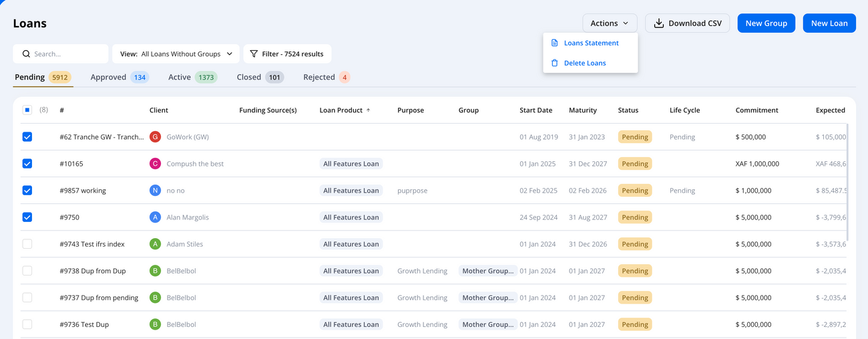Click the Client column header

(x=159, y=110)
